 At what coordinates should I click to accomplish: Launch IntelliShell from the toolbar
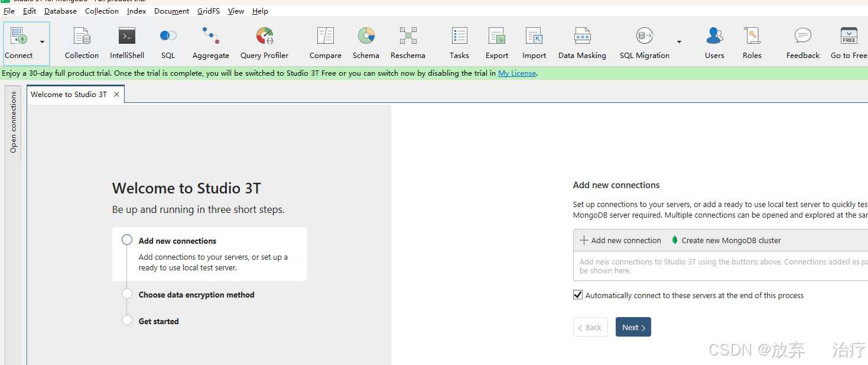point(127,43)
